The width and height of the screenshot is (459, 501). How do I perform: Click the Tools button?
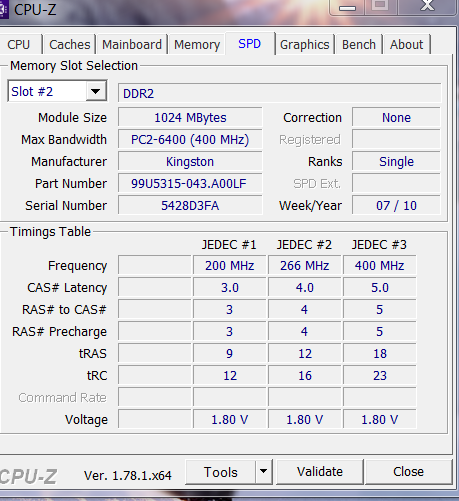221,472
